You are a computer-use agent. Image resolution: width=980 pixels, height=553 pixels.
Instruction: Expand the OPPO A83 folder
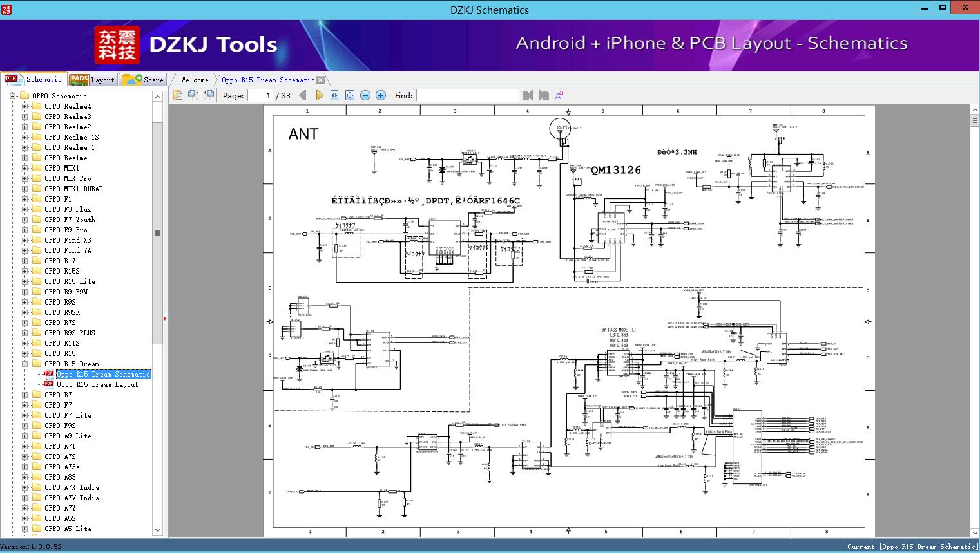coord(25,477)
